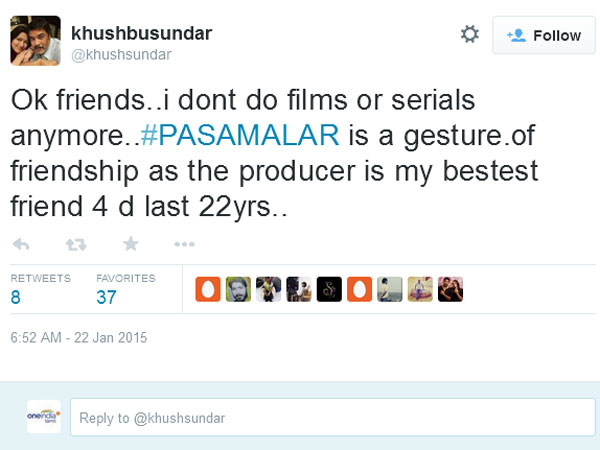View the 37 favorites count
Image resolution: width=600 pixels, height=450 pixels.
click(107, 296)
